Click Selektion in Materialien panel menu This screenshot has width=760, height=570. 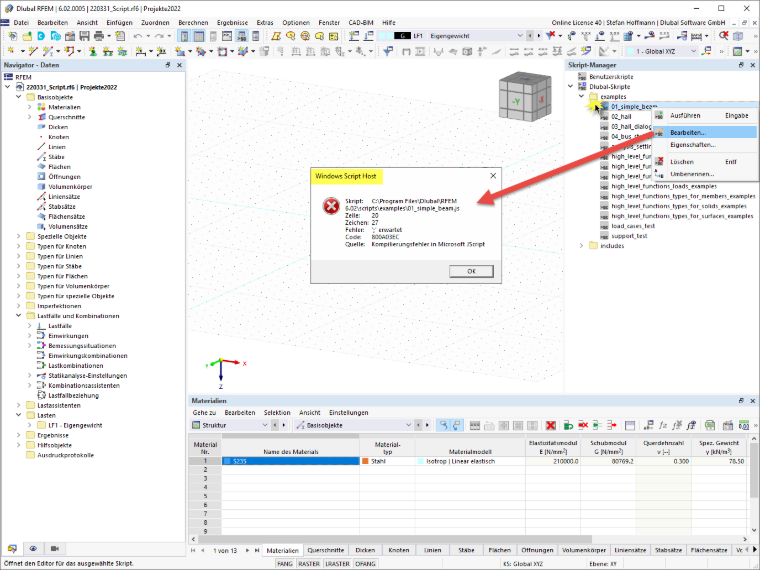click(x=277, y=412)
